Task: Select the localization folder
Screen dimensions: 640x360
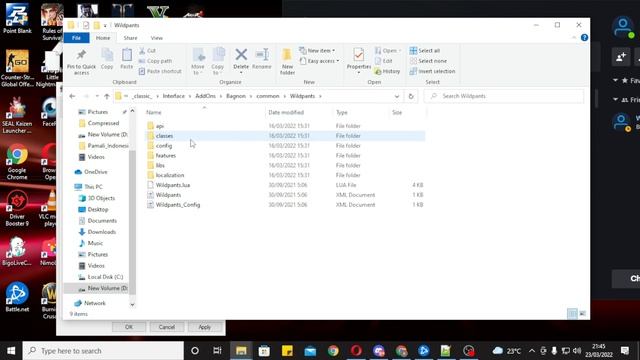Action: (x=170, y=175)
